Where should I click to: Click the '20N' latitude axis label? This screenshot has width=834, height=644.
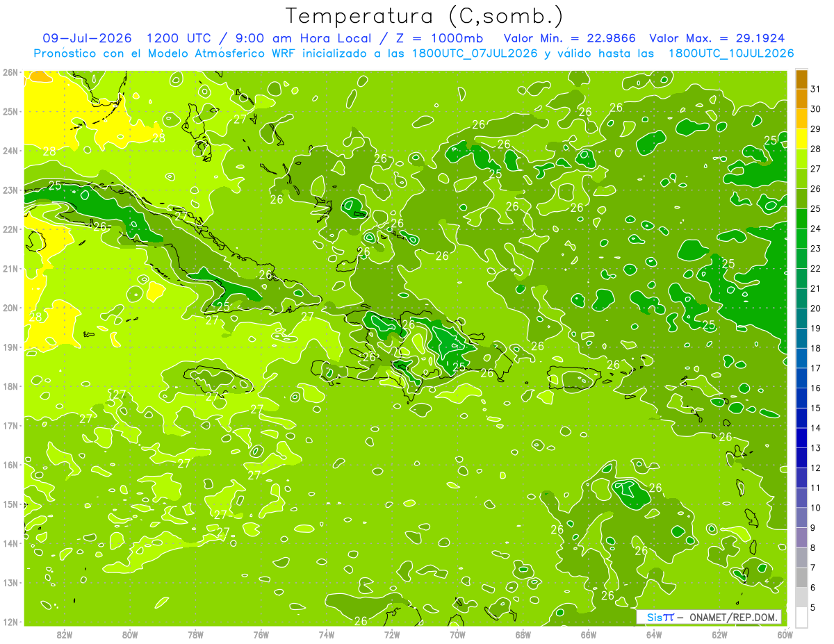[10, 307]
